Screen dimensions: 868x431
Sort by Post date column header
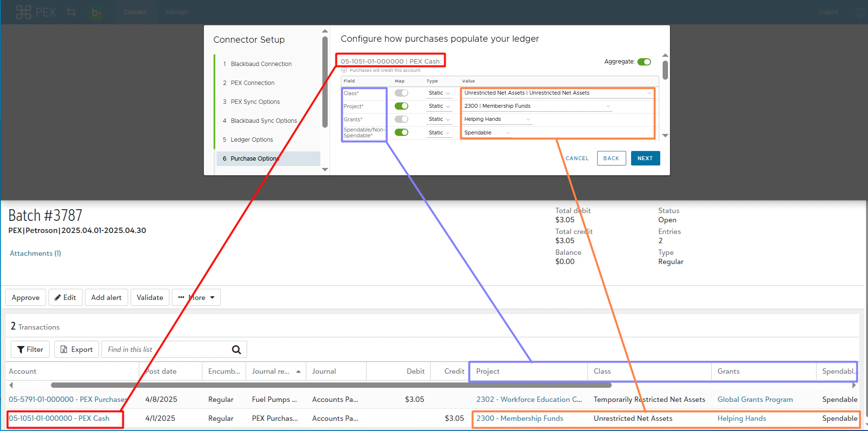pyautogui.click(x=171, y=371)
